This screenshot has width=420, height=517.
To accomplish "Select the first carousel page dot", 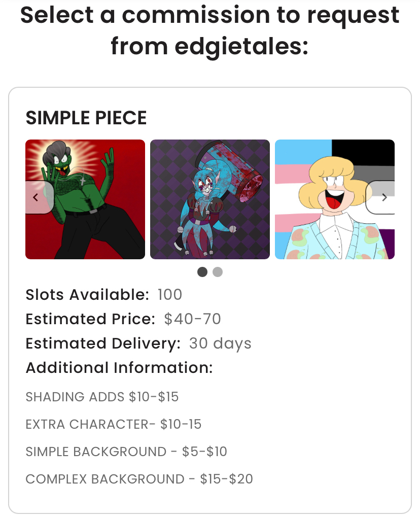I will 202,272.
